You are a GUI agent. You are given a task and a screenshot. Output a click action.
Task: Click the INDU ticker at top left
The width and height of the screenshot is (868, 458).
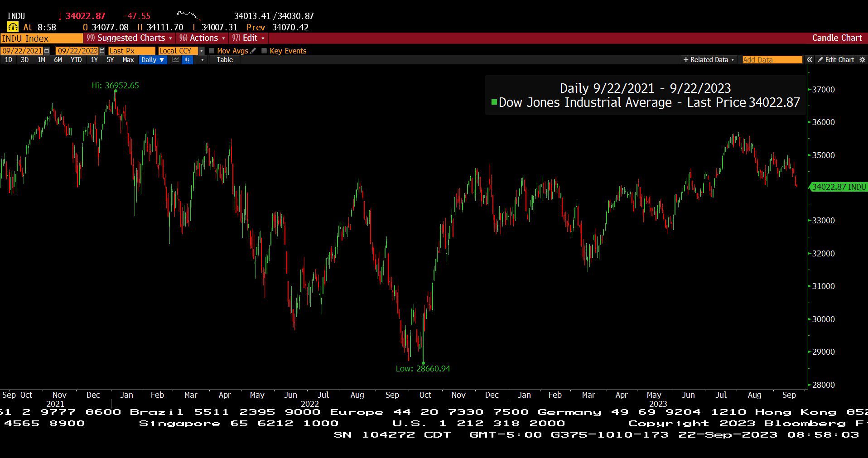pyautogui.click(x=16, y=16)
